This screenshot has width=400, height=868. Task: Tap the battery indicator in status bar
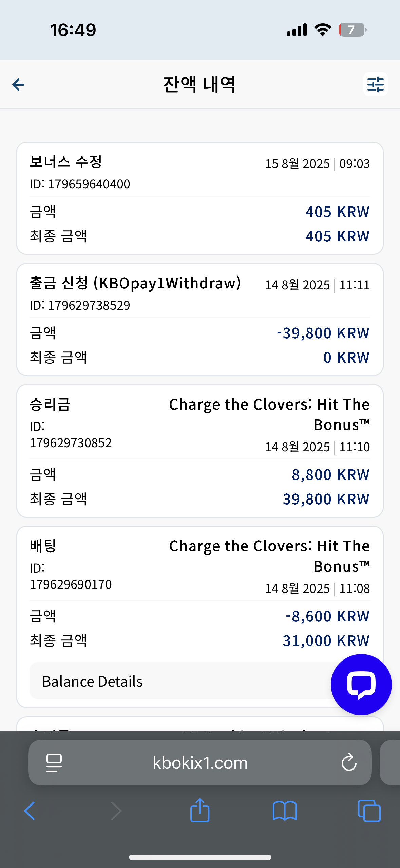pos(353,30)
